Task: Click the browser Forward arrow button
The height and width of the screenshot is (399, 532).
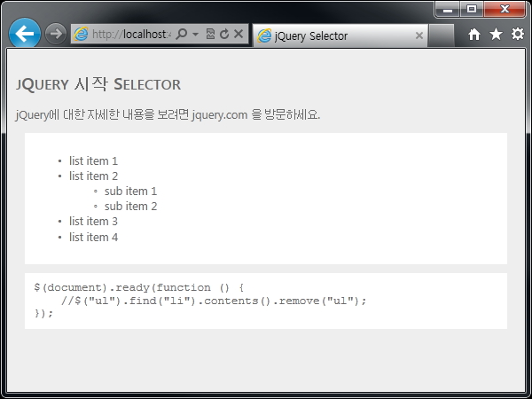Action: point(56,34)
